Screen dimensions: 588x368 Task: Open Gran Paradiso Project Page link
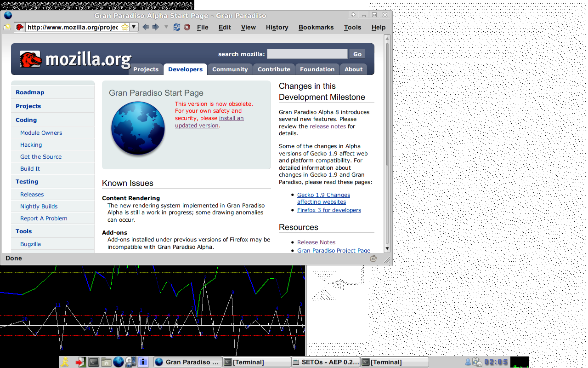click(x=334, y=251)
